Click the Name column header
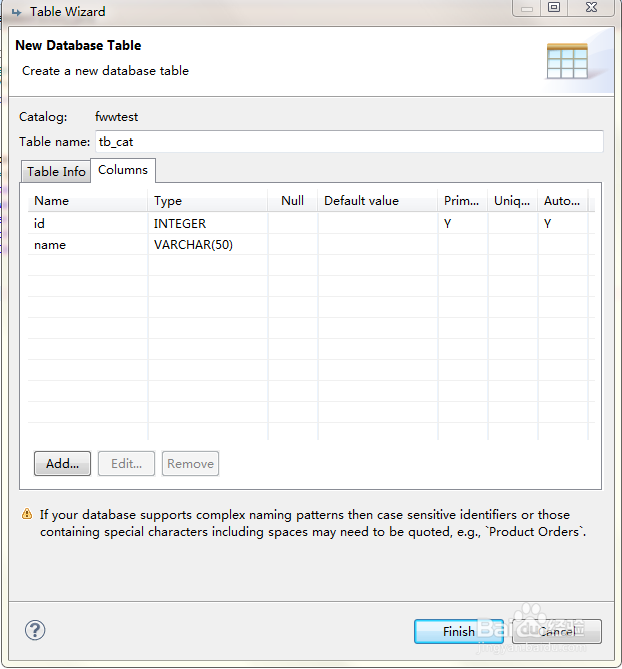Viewport: 622px width, 669px height. pyautogui.click(x=88, y=201)
